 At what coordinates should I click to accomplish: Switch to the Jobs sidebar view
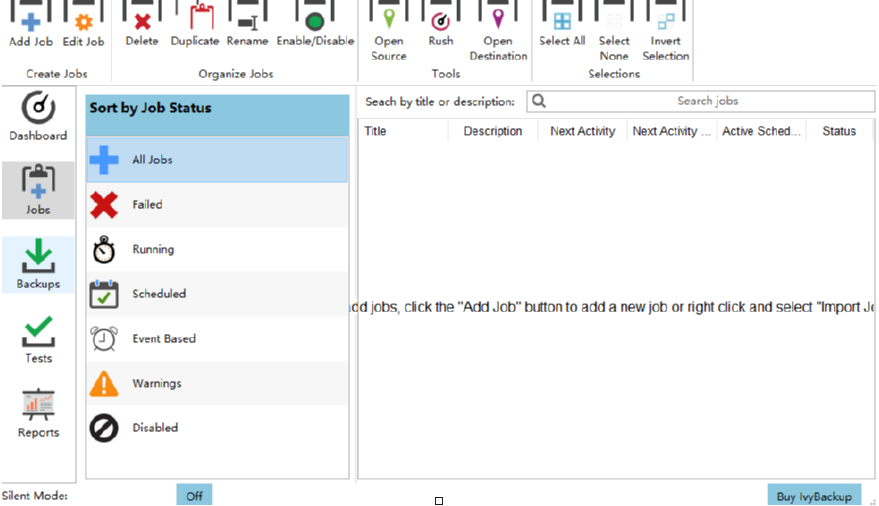(x=38, y=190)
